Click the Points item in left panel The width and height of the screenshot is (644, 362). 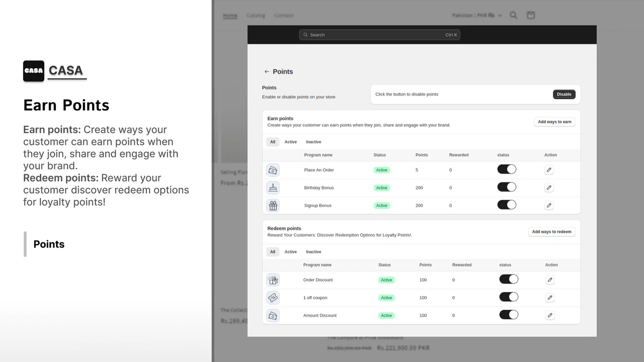[49, 244]
